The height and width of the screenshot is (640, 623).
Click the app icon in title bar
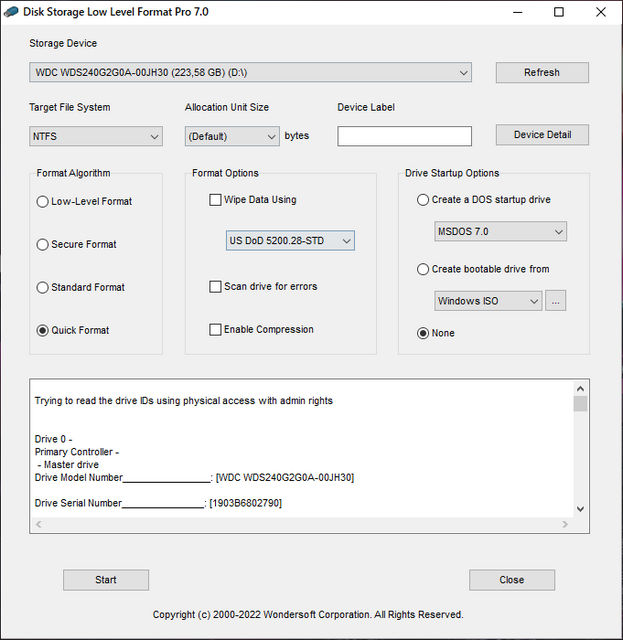pyautogui.click(x=12, y=12)
